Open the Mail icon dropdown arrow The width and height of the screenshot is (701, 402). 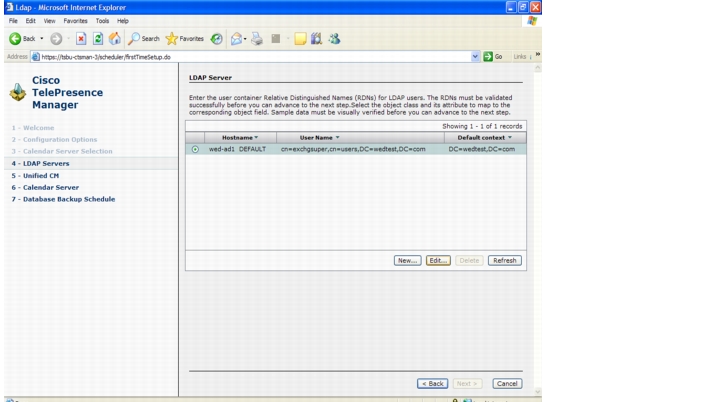click(245, 39)
